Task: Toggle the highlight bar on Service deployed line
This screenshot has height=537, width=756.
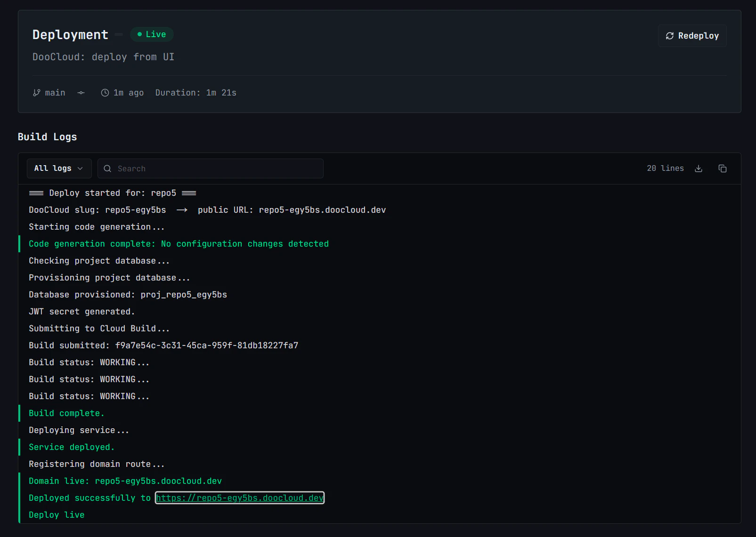Action: (x=19, y=447)
